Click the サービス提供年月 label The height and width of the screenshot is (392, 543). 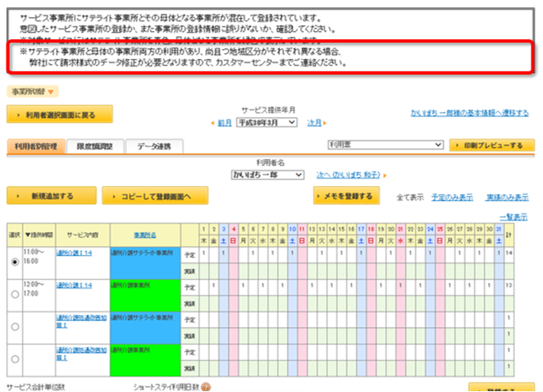268,110
